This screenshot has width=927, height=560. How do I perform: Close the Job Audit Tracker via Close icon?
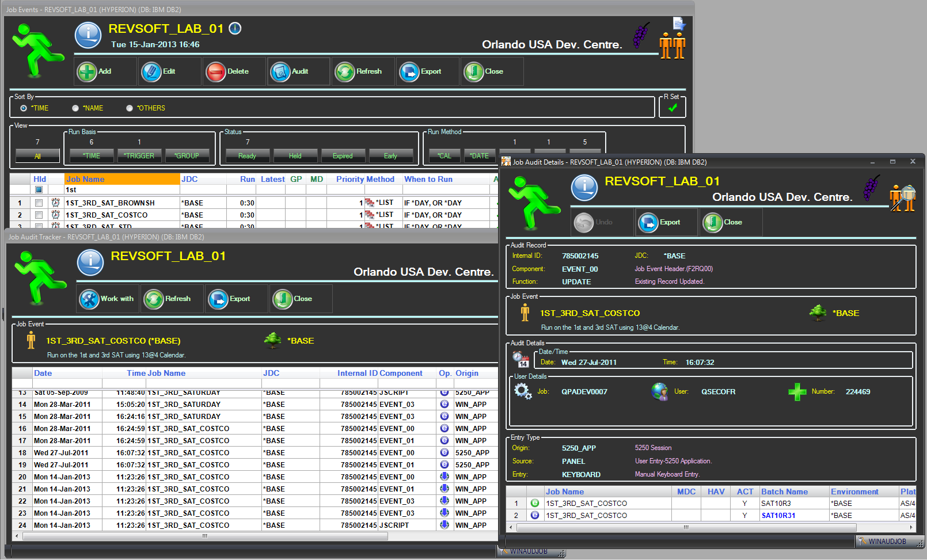pos(283,299)
